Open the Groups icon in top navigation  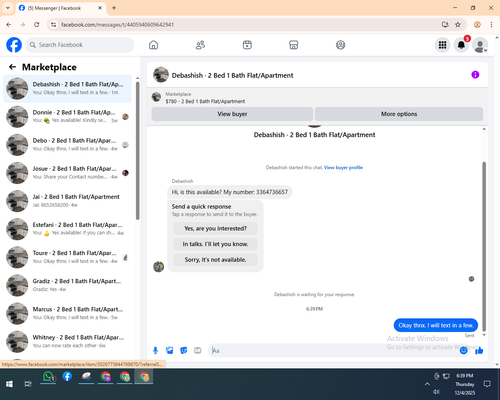[x=340, y=45]
